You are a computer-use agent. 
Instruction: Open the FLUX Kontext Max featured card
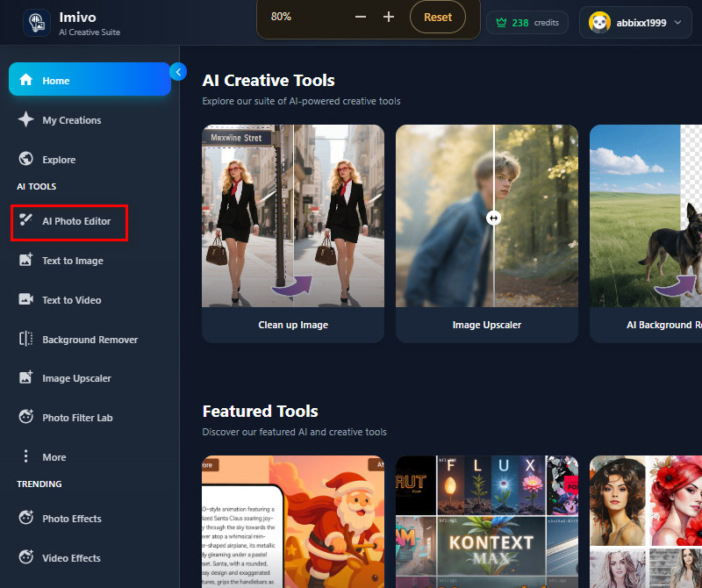(x=487, y=521)
